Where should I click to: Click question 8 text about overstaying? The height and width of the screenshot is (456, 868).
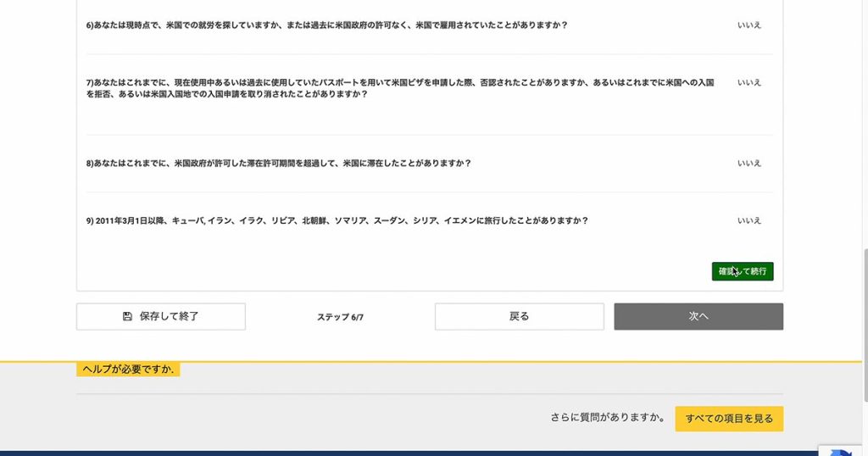(x=278, y=164)
